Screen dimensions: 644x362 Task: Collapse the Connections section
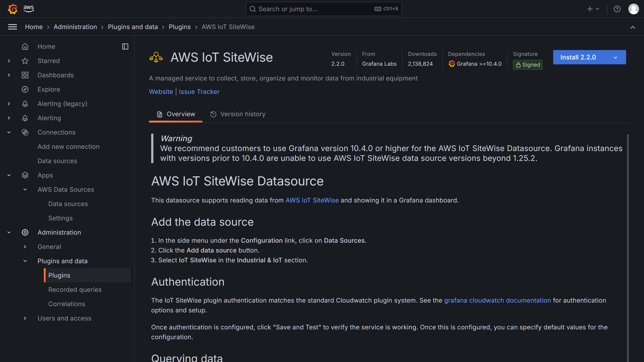tap(9, 132)
